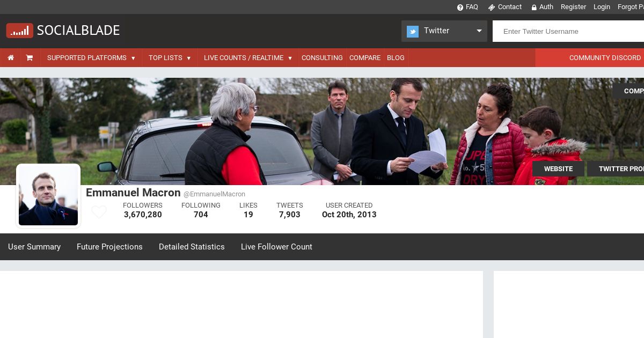Viewport: 644px width, 338px height.
Task: Click the Contact ticket icon
Action: pyautogui.click(x=491, y=8)
